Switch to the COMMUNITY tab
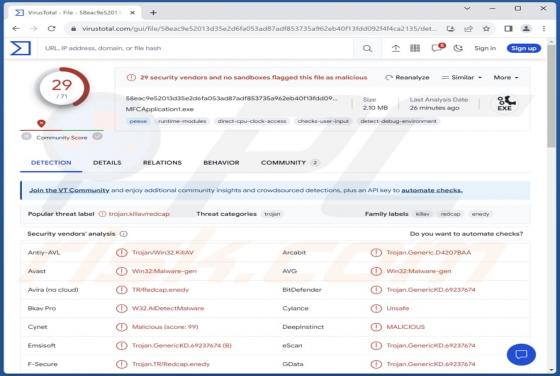Viewport: 560px width, 376px height. pyautogui.click(x=289, y=163)
